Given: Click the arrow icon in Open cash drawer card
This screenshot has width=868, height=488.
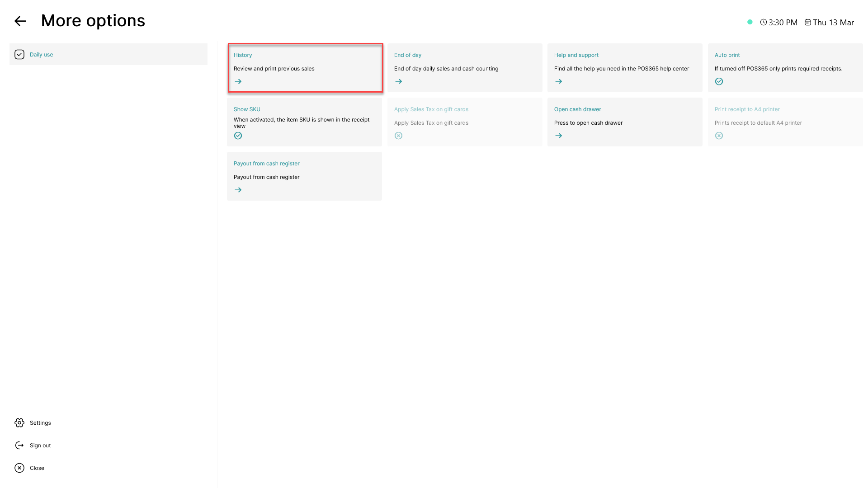Looking at the screenshot, I should pos(559,136).
